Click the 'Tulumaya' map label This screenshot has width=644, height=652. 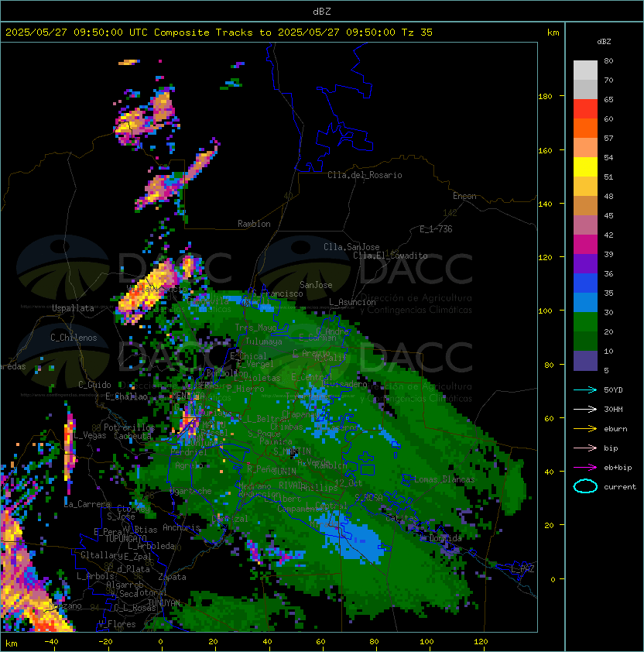pyautogui.click(x=264, y=341)
